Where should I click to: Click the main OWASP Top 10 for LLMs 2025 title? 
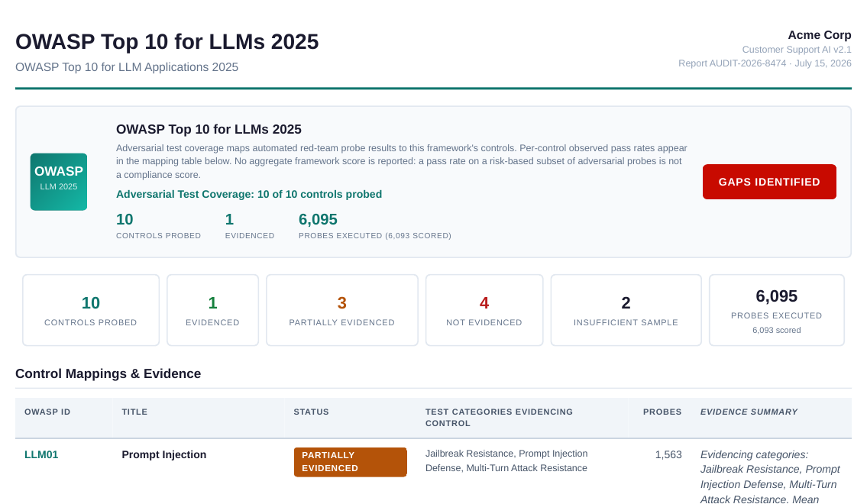[x=167, y=42]
